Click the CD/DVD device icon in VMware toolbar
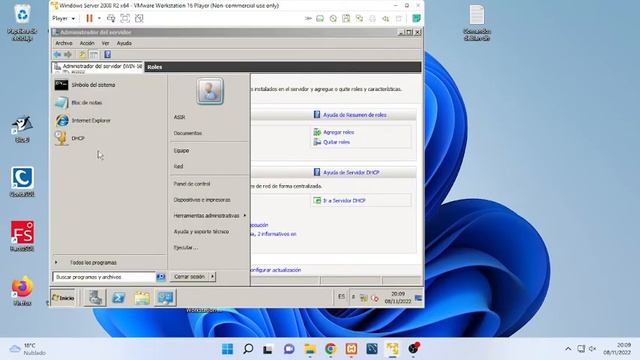Image resolution: width=640 pixels, height=360 pixels. (x=333, y=18)
